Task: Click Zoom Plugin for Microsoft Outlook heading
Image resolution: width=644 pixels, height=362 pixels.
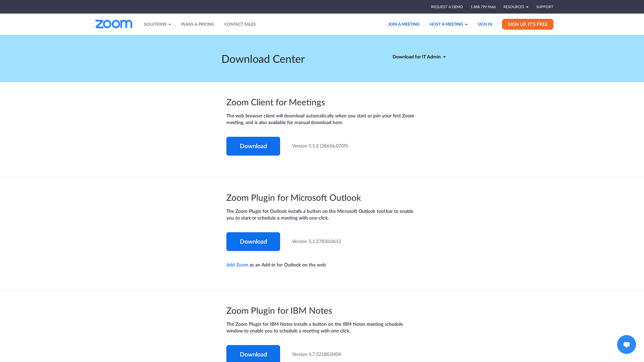Action: [x=293, y=198]
